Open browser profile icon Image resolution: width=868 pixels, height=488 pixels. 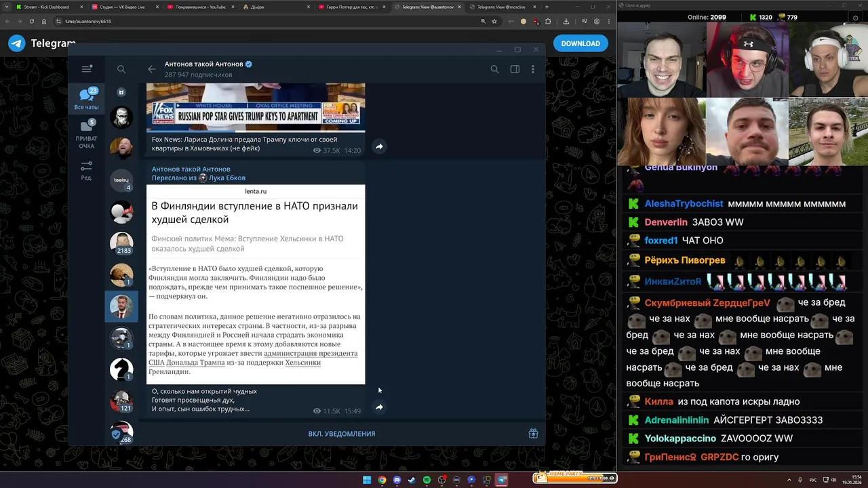click(x=597, y=21)
